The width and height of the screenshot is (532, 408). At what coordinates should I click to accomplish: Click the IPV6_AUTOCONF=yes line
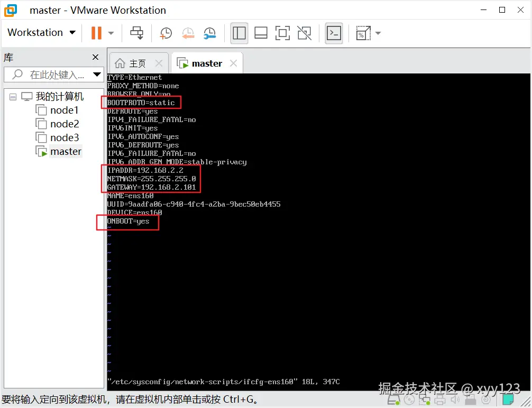143,137
